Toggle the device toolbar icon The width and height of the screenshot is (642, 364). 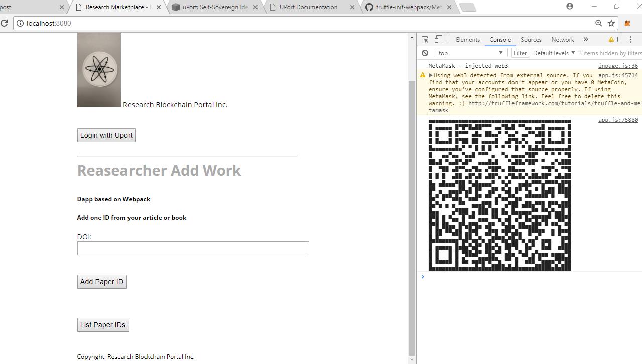(438, 40)
